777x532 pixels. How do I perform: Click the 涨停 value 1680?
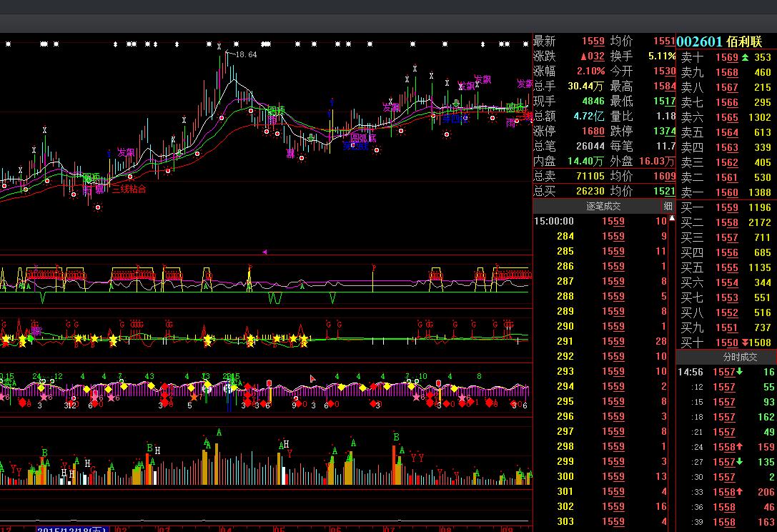pyautogui.click(x=593, y=132)
